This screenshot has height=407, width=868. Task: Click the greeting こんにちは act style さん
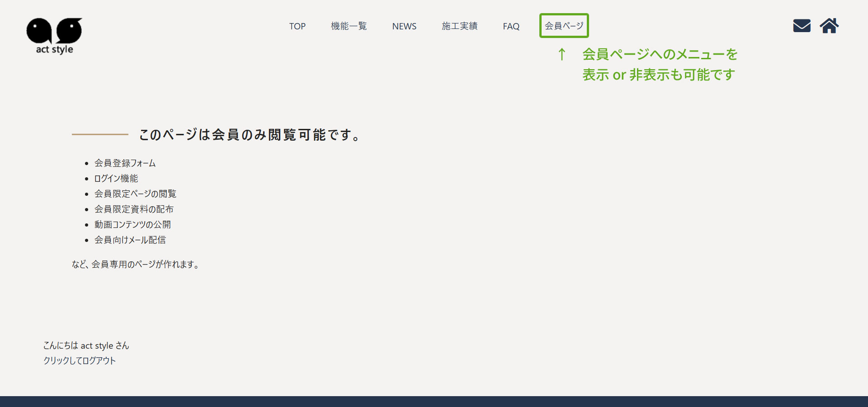(86, 345)
